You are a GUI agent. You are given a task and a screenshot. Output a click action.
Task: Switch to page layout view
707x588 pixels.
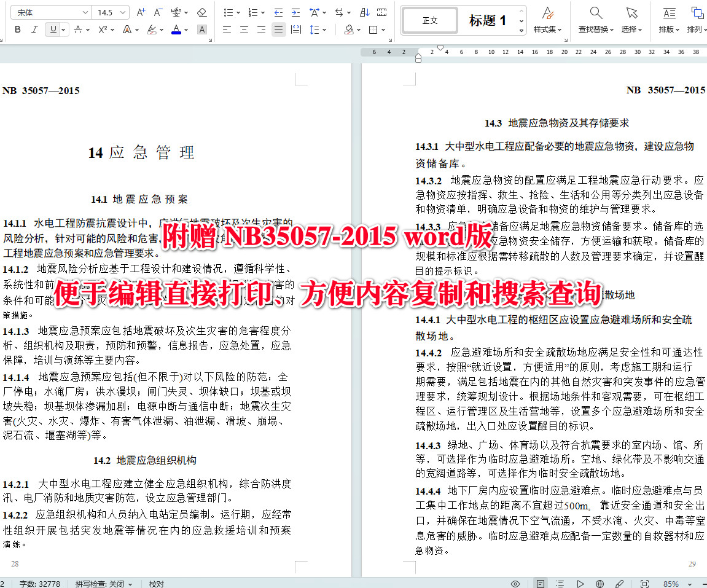[x=540, y=584]
